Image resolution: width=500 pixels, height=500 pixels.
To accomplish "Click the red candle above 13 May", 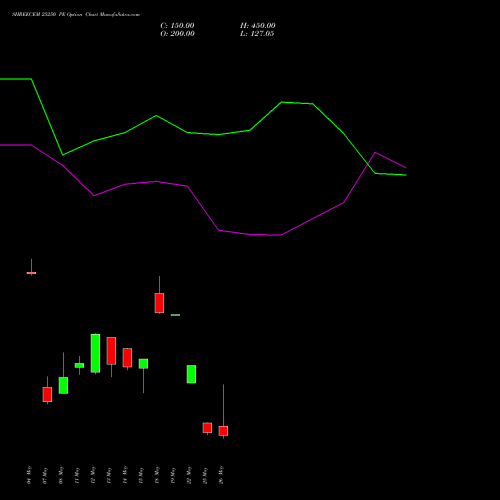I will tap(111, 351).
